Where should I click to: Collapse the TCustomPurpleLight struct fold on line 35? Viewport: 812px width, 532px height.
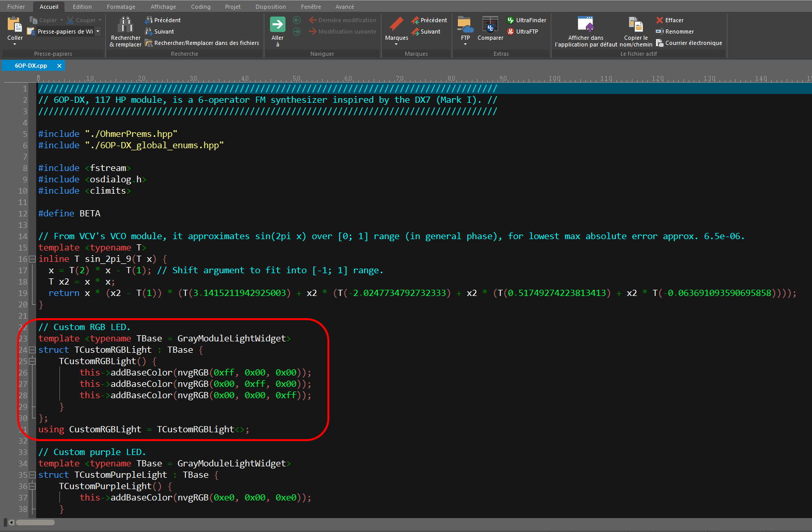[32, 475]
